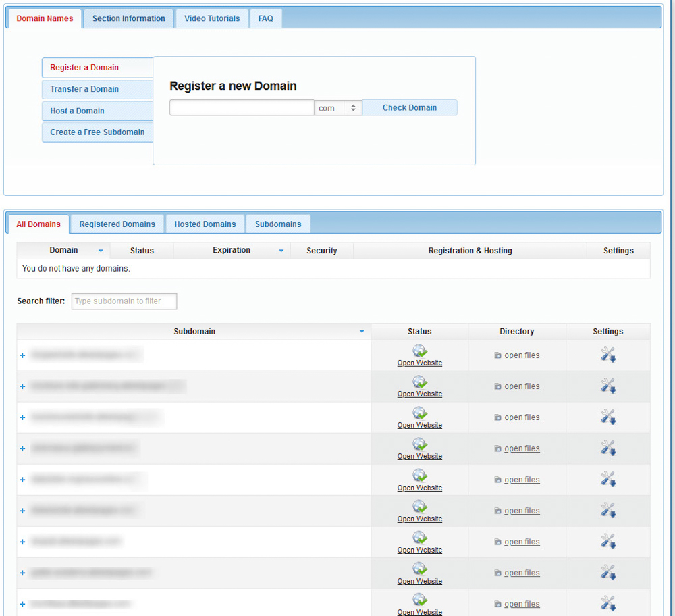Open the settings tools icon for second subdomain row
This screenshot has width=675, height=616.
pyautogui.click(x=607, y=385)
